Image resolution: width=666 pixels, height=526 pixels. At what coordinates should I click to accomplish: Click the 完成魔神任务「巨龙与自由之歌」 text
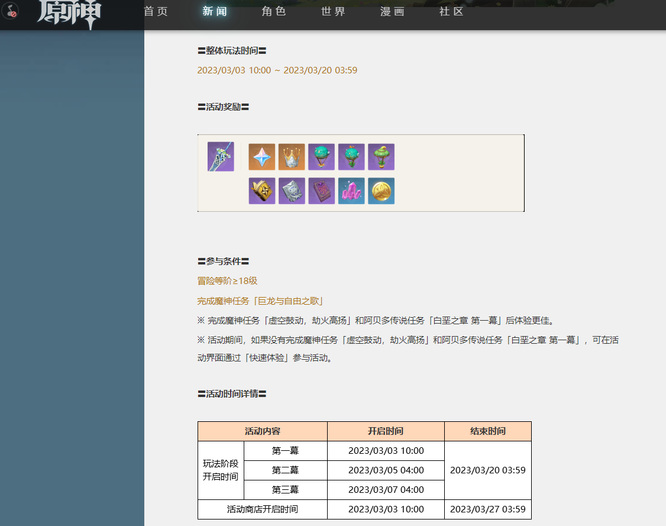[x=260, y=301]
